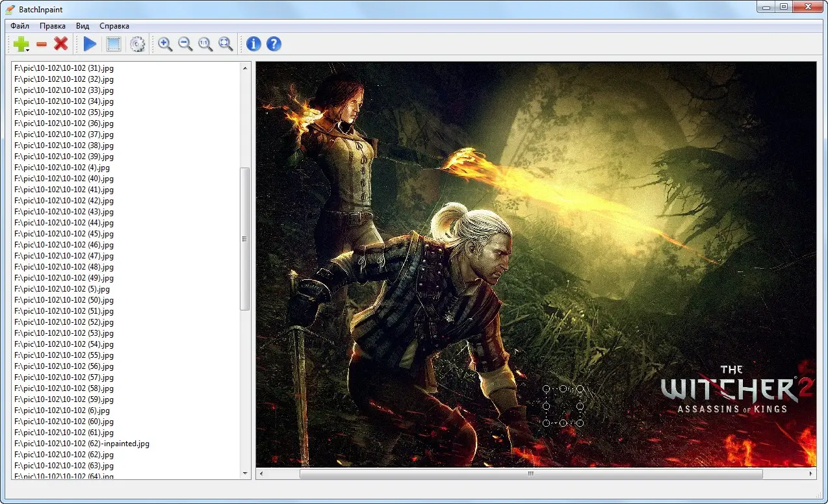Viewport: 828px width, 504px height.
Task: Activate the rectangular selection marker tool
Action: (114, 44)
